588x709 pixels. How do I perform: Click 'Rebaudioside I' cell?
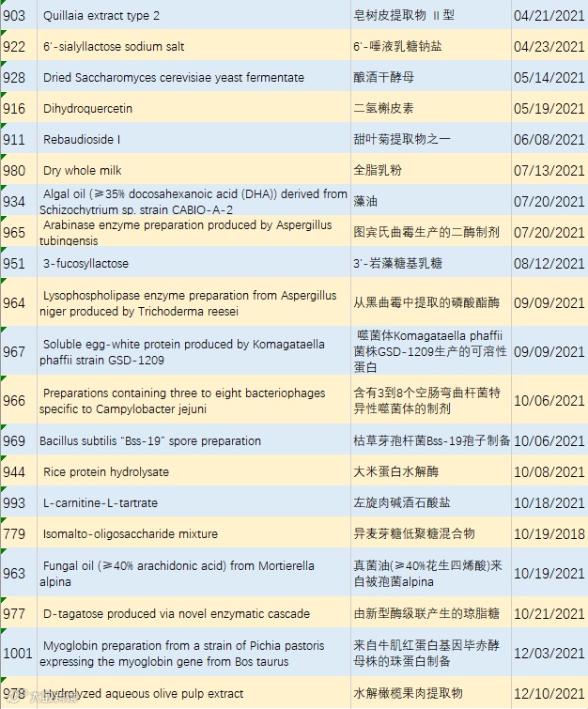click(193, 139)
